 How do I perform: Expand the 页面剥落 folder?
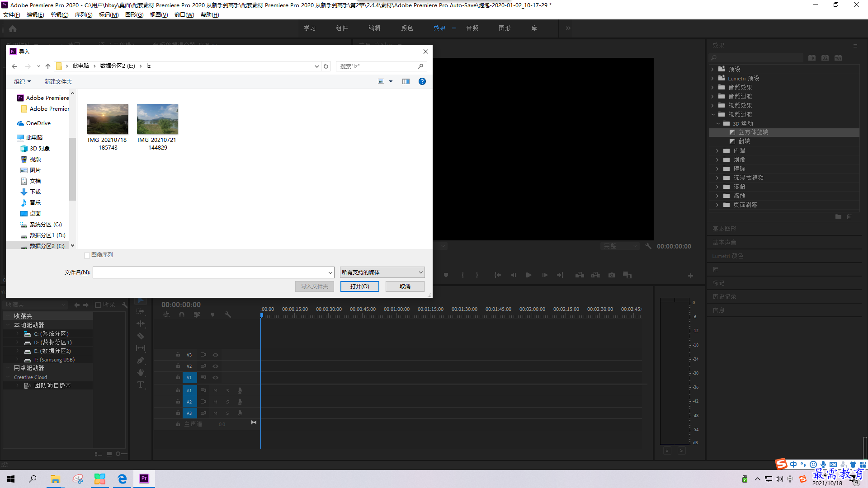pos(717,205)
